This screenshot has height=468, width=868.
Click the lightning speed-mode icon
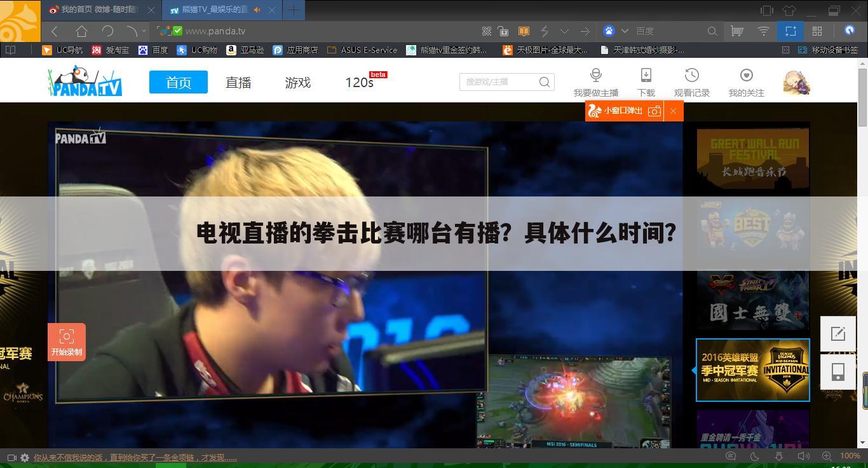(x=545, y=31)
